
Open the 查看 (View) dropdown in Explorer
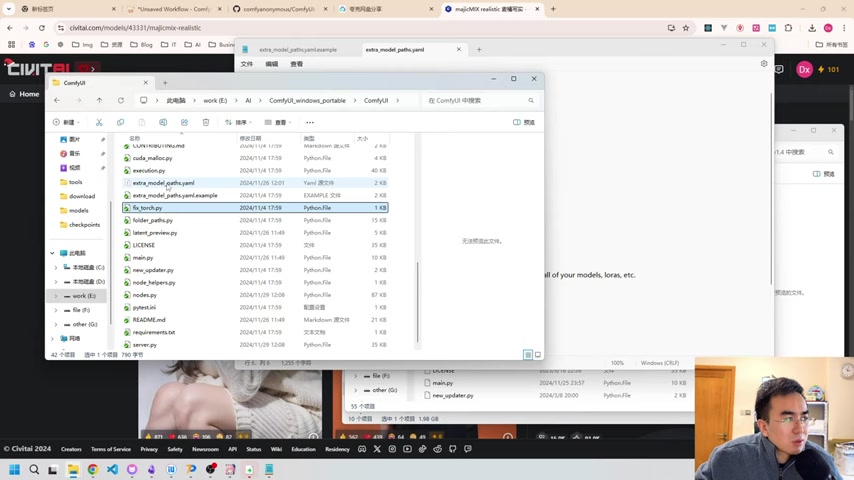point(278,122)
